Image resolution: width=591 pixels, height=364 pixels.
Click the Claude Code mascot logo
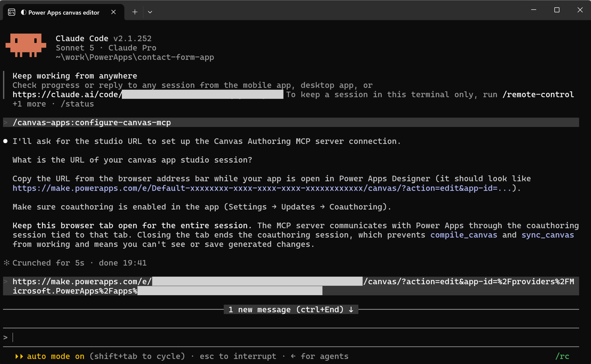(x=26, y=45)
